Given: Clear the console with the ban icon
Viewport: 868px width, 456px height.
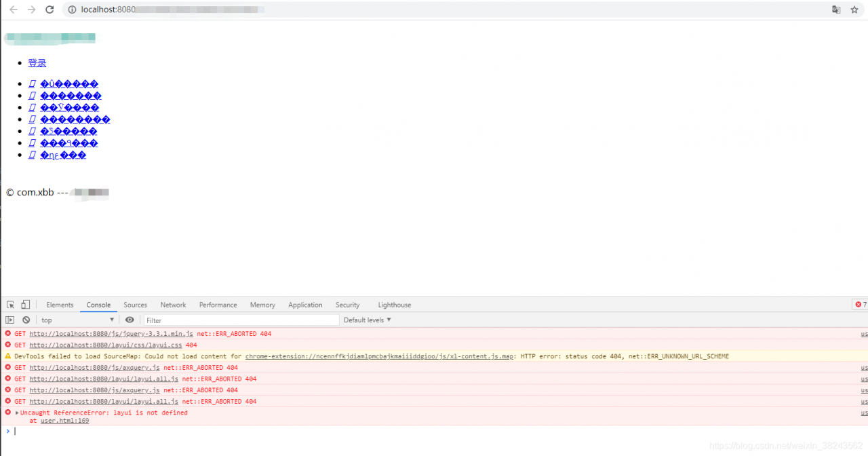Looking at the screenshot, I should pyautogui.click(x=26, y=320).
